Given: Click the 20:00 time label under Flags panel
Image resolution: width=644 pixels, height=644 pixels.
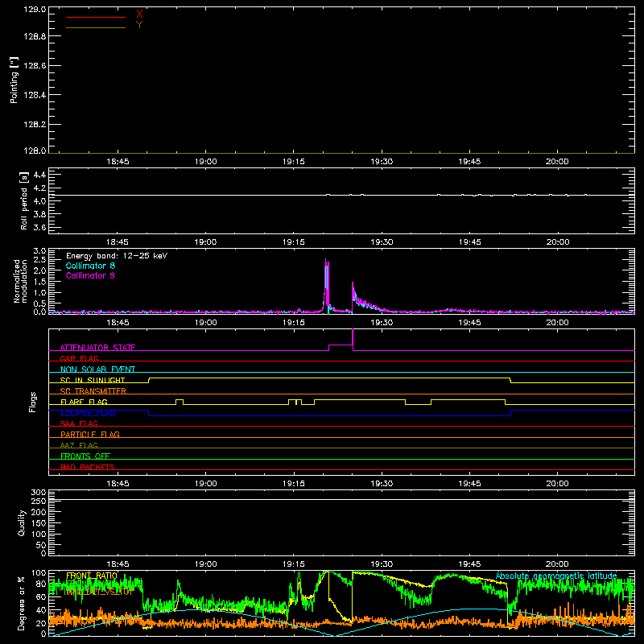Looking at the screenshot, I should 557,484.
